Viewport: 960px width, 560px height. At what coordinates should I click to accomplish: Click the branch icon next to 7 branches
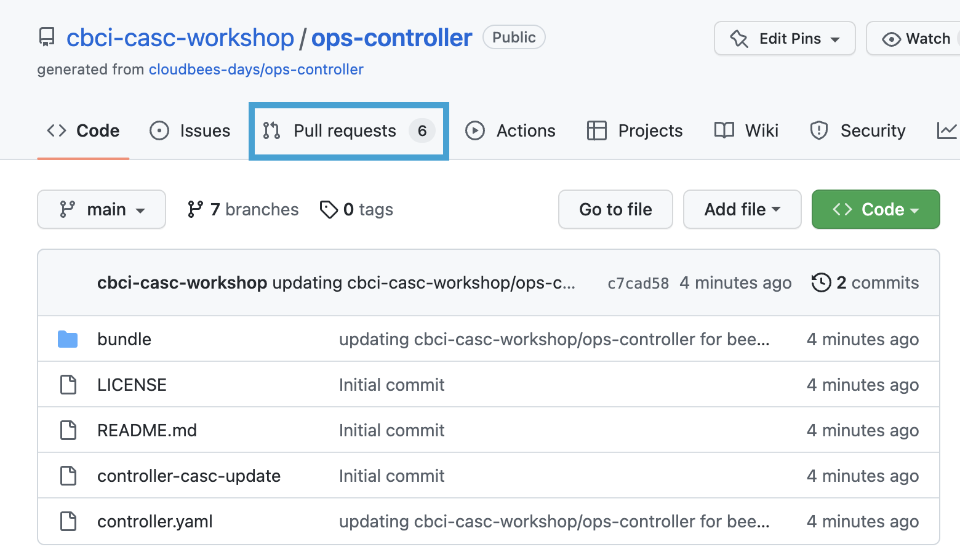coord(195,209)
